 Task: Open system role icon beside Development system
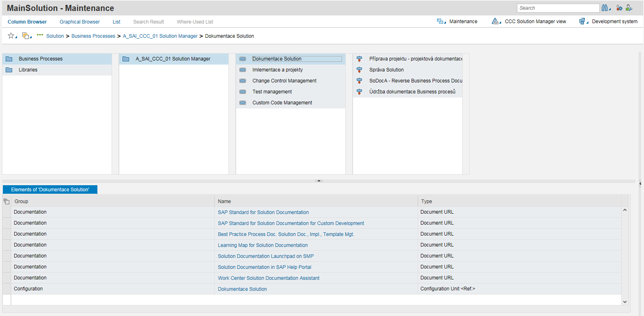pyautogui.click(x=584, y=21)
